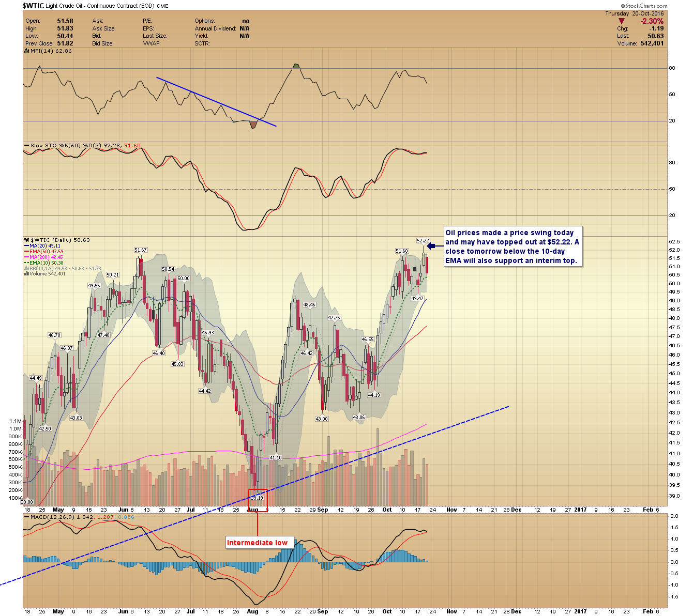The width and height of the screenshot is (693, 616).
Task: Click the 46.42 price label
Action: pyautogui.click(x=307, y=353)
